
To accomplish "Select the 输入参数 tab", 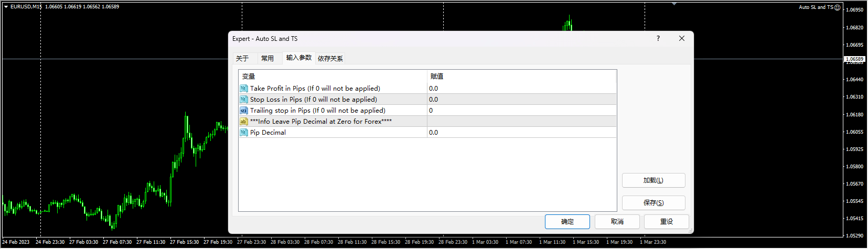I will tap(299, 58).
